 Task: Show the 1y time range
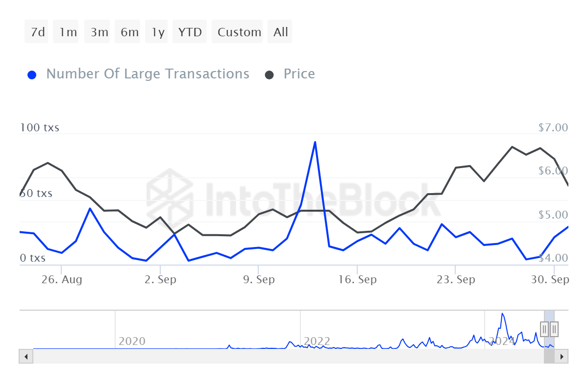[157, 32]
